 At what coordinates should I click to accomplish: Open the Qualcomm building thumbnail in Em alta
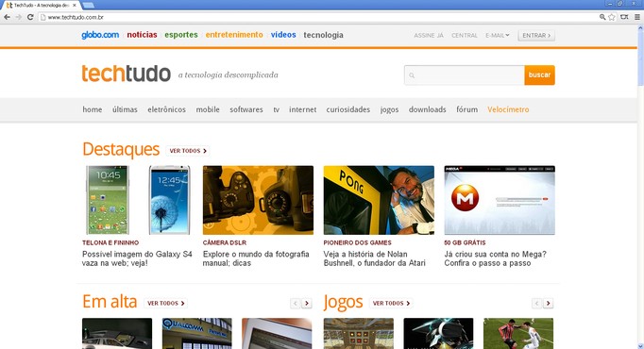(197, 333)
